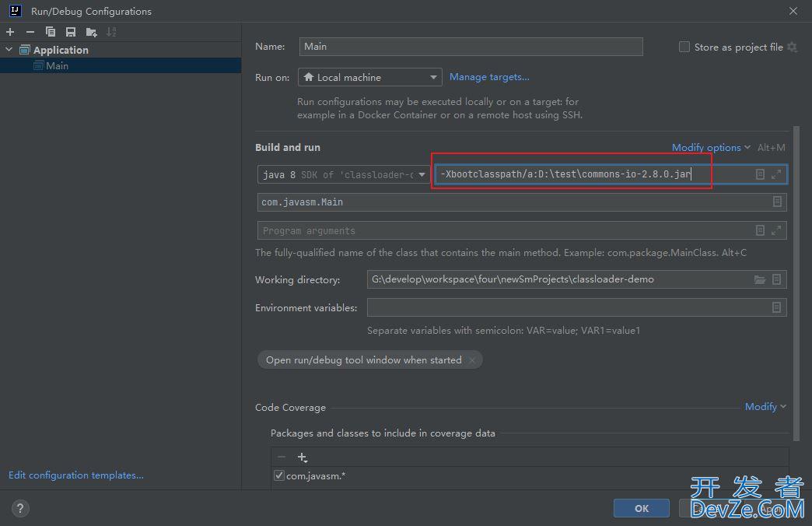Click the Name field containing Main
The image size is (812, 526).
471,47
